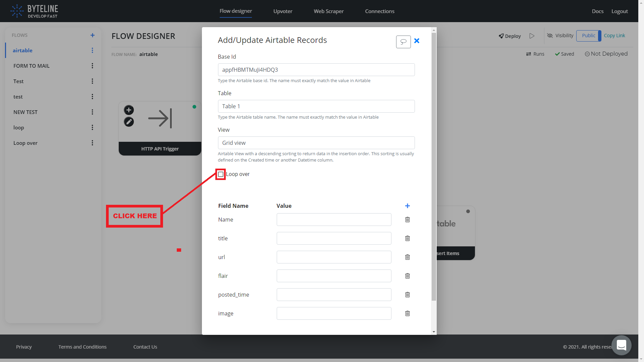Click the dialog scrollbar down arrow

(434, 332)
